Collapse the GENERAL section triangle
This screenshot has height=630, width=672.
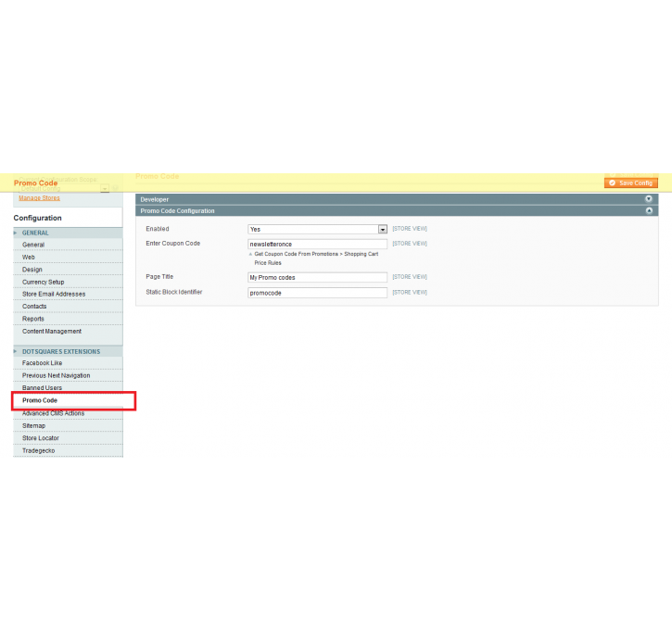(16, 233)
